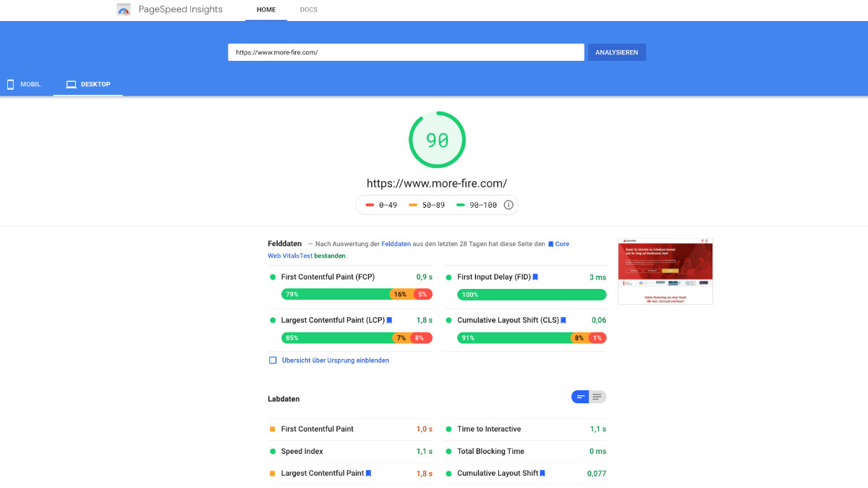The height and width of the screenshot is (488, 868).
Task: Open the Felddaten link in description
Action: (x=396, y=244)
